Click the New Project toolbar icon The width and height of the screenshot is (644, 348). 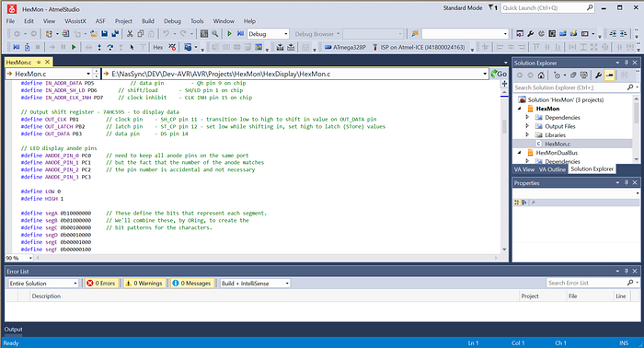click(x=49, y=34)
